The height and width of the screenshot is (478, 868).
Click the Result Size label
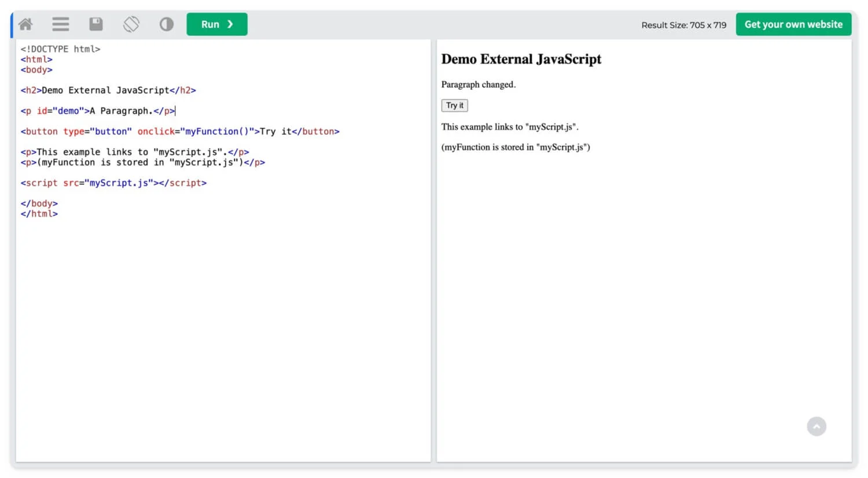pos(683,25)
